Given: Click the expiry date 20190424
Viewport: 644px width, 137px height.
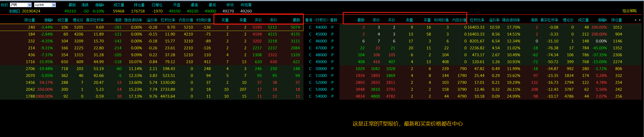Looking at the screenshot, I should click(x=31, y=11).
